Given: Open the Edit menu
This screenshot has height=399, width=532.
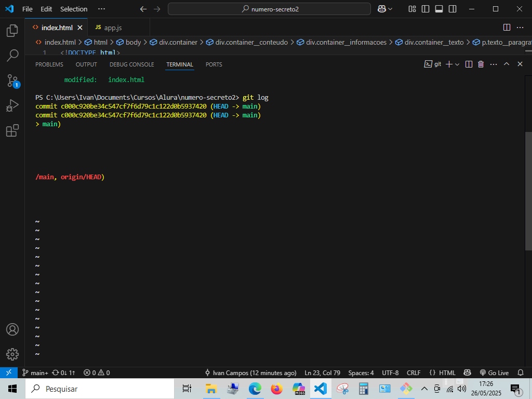Looking at the screenshot, I should pyautogui.click(x=46, y=9).
